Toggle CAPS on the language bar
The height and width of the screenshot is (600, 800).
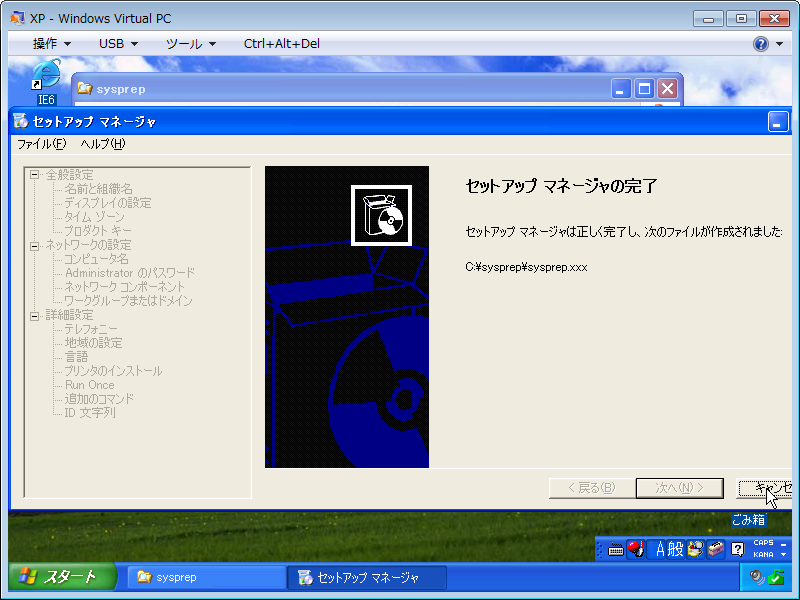[x=763, y=543]
